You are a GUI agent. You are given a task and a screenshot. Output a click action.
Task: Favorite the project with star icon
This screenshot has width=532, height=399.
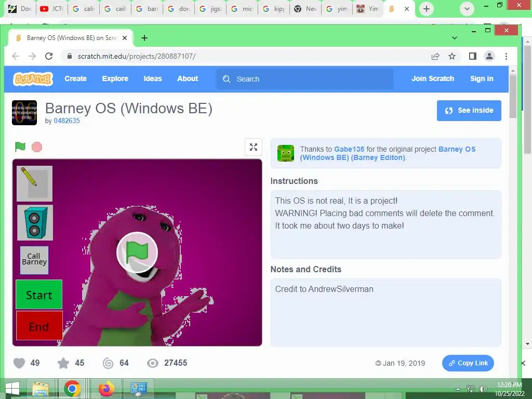click(63, 363)
